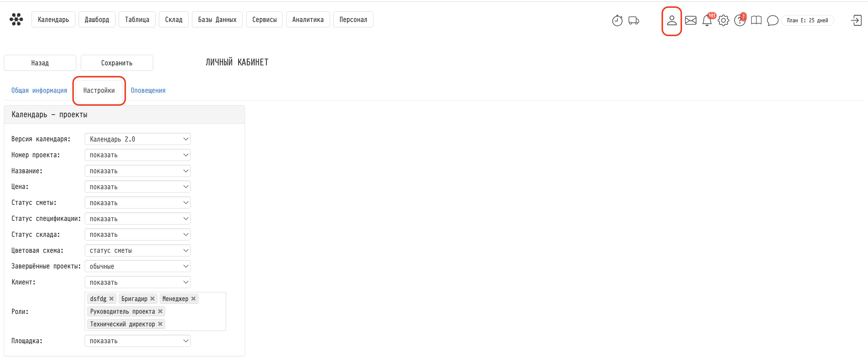Click the logout exit icon
Viewport: 868px width, 364px height.
click(x=856, y=20)
